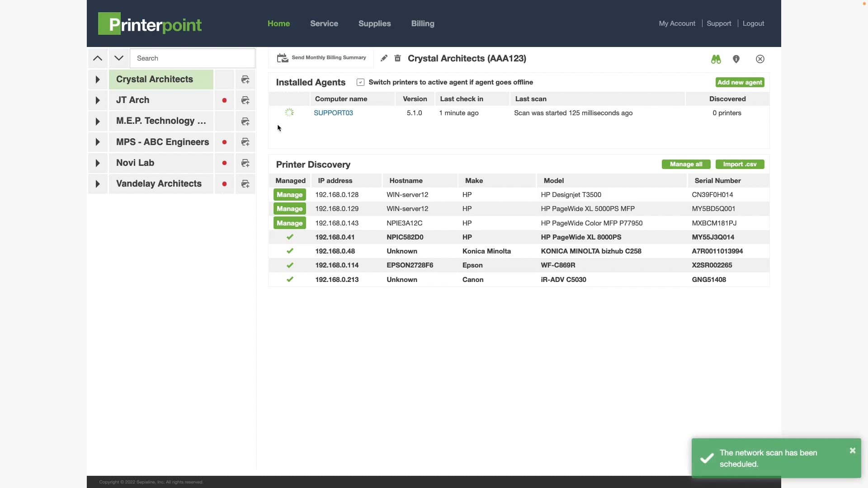Image resolution: width=868 pixels, height=488 pixels.
Task: Click Manage for printer 192.168.0.128
Action: pos(290,195)
